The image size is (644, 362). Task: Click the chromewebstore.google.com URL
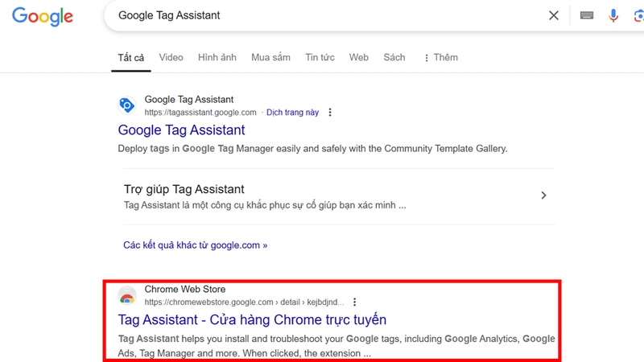point(244,302)
